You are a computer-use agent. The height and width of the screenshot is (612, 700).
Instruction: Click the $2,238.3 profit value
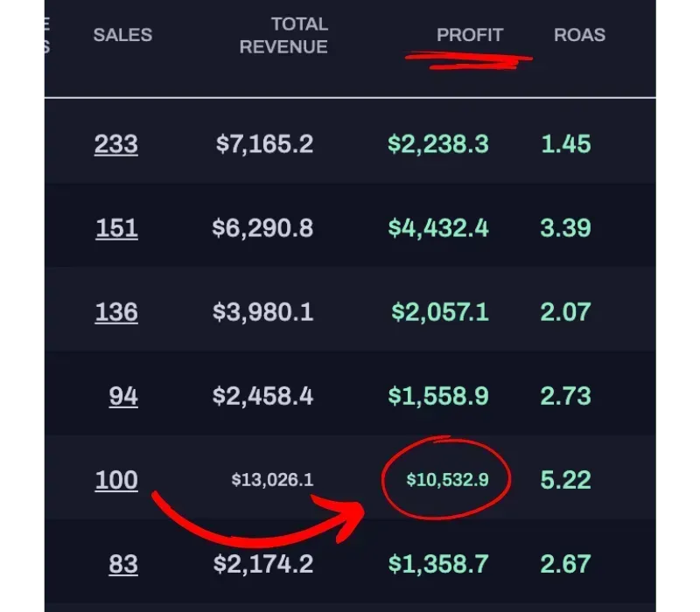coord(437,143)
